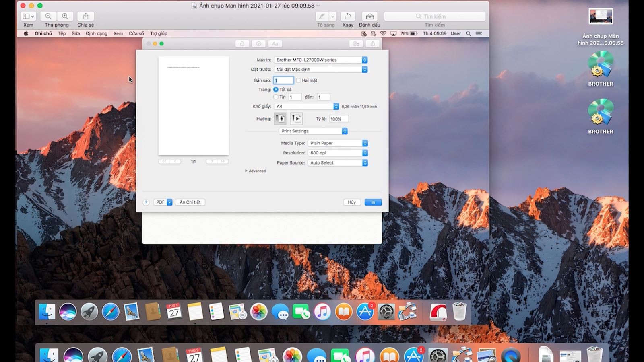Viewport: 644px width, 362px height.
Task: Open the Khổ giấy paper size dropdown
Action: (306, 107)
